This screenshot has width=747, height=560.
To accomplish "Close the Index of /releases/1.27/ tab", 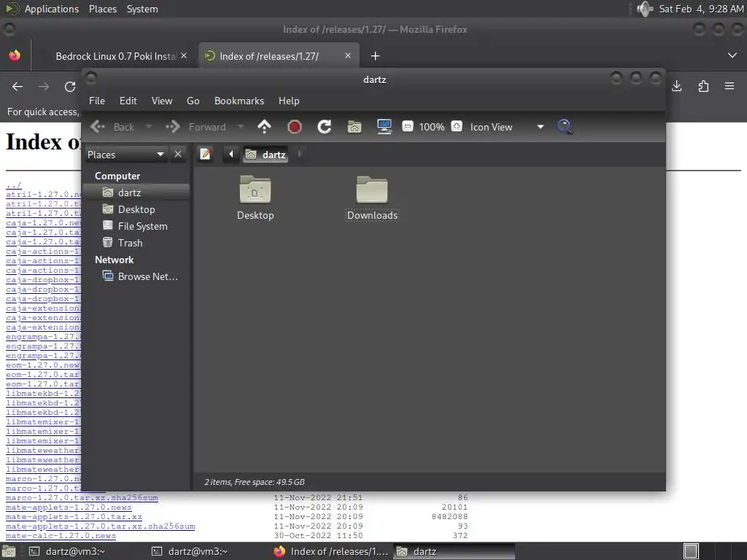I will click(348, 55).
